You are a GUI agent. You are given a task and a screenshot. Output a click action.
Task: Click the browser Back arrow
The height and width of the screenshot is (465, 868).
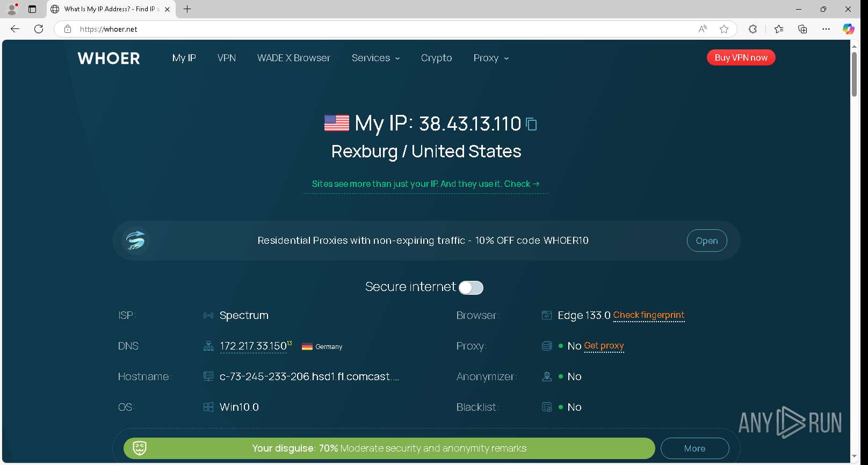coord(15,29)
